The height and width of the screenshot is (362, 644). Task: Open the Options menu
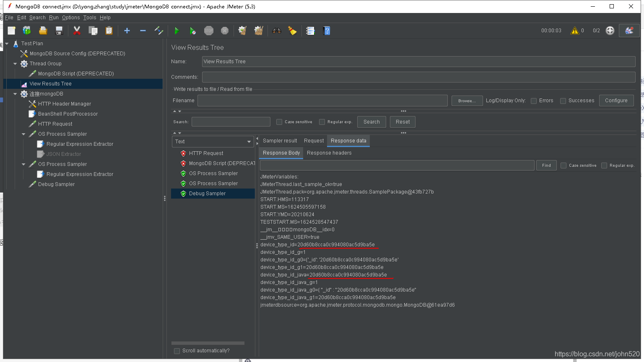71,18
